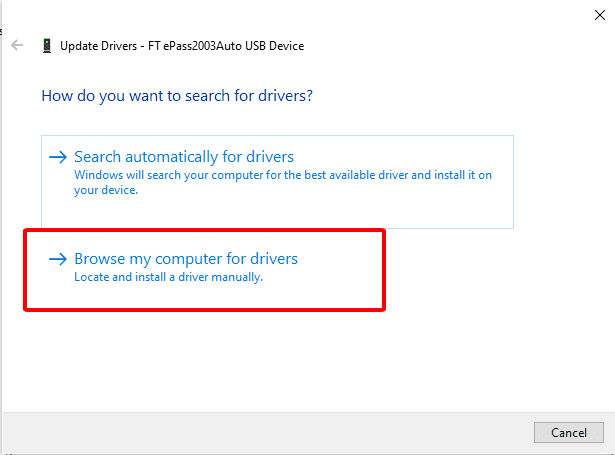This screenshot has width=615, height=455.
Task: Close the Update Drivers dialog
Action: click(599, 15)
